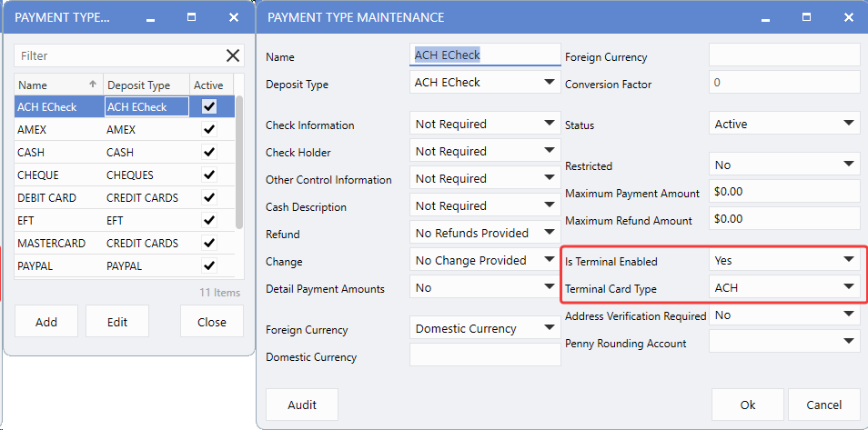Click the Audit button
Screen dimensions: 868x430
tap(302, 405)
